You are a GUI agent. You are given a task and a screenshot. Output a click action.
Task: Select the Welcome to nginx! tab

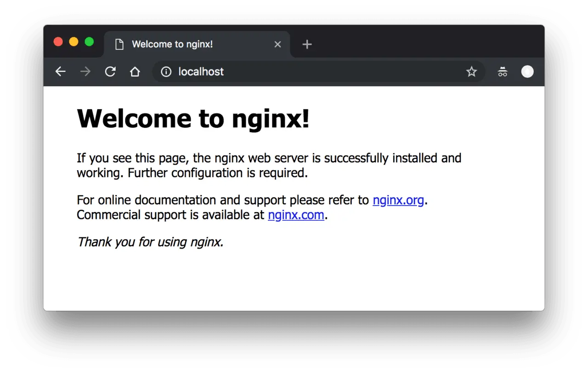(x=198, y=44)
